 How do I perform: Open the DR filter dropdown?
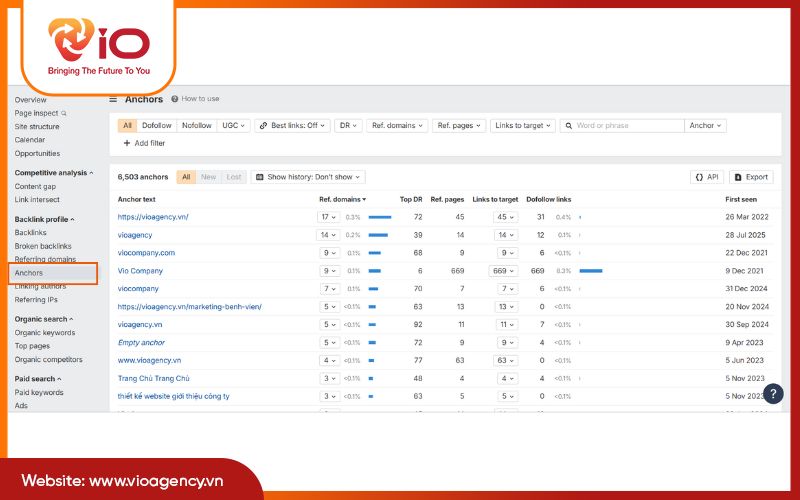pos(348,126)
